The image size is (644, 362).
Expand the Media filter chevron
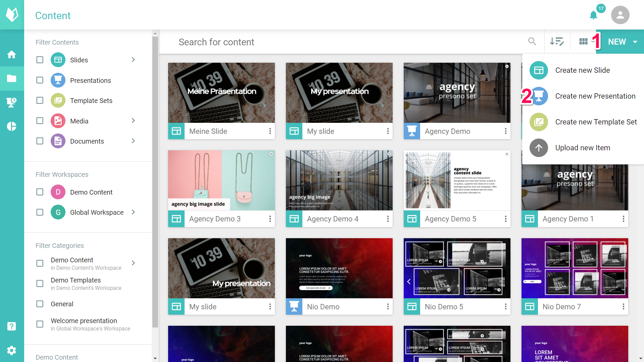point(133,121)
